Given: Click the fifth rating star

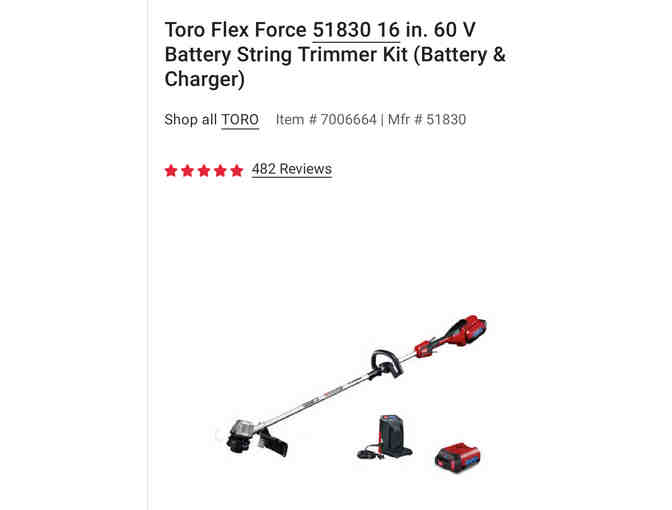Looking at the screenshot, I should (x=237, y=171).
